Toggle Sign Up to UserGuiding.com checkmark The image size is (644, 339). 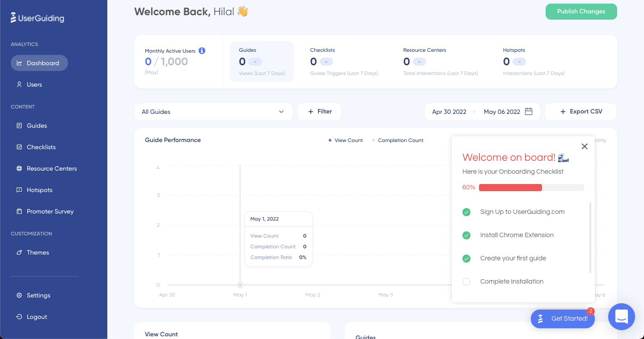(x=466, y=212)
